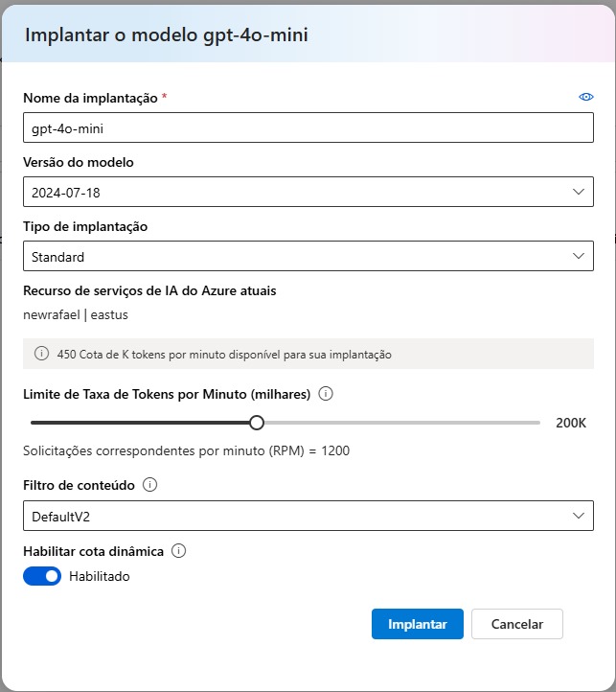The height and width of the screenshot is (692, 616).
Task: Click info icon next to Limite de Taxa de Tokens
Action: 325,394
